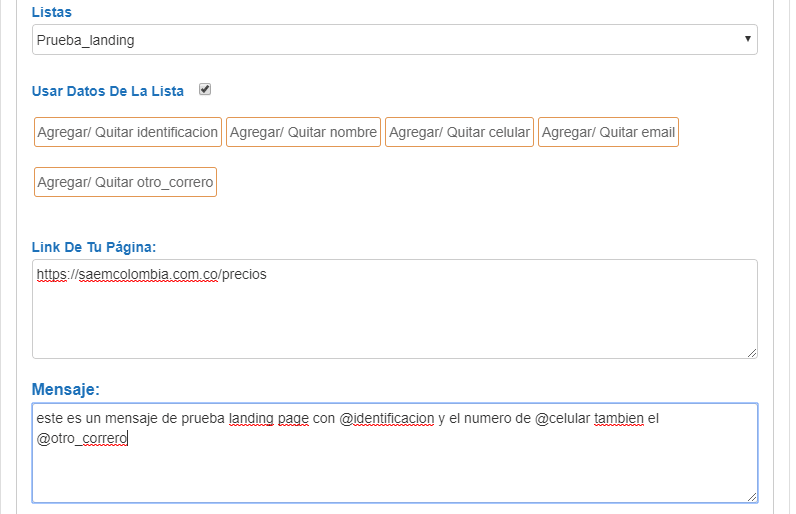The height and width of the screenshot is (514, 796).
Task: Click the word @celular in the message
Action: (562, 419)
